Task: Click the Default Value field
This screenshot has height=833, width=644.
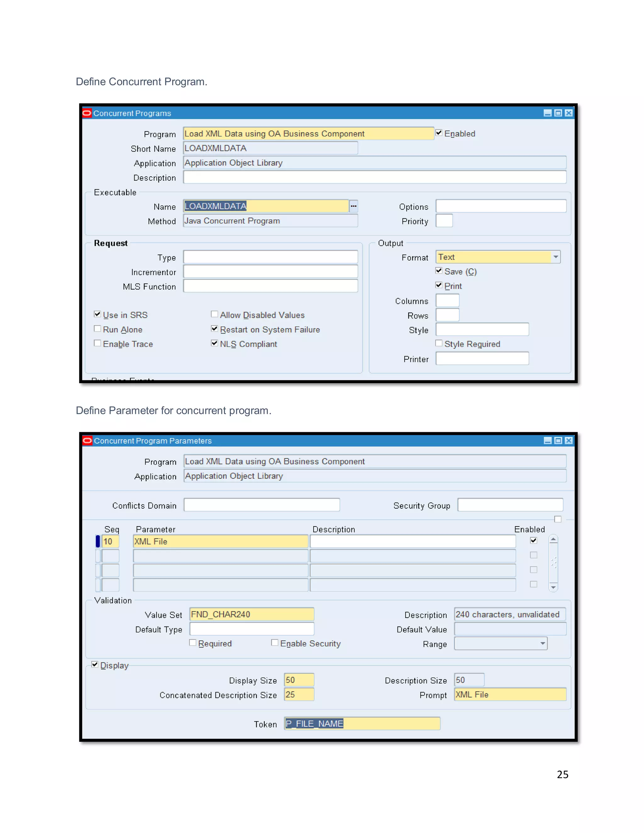Action: (510, 629)
